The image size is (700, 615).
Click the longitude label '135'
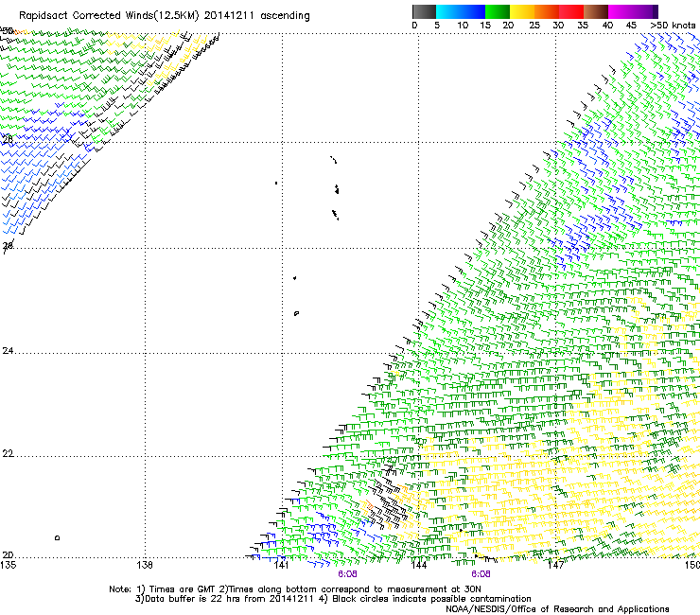(x=9, y=565)
